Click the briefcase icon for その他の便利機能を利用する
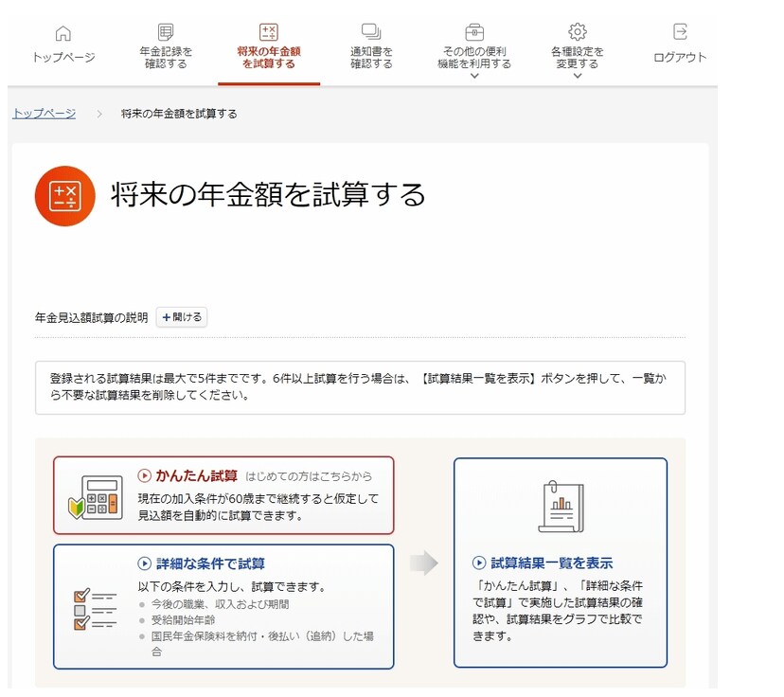 click(472, 32)
